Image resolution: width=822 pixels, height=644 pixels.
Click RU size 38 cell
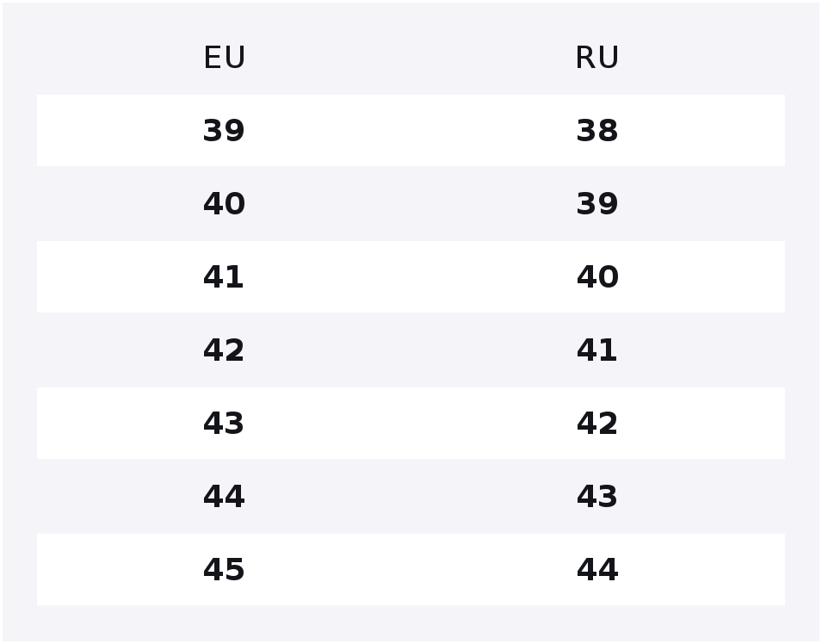click(x=597, y=131)
